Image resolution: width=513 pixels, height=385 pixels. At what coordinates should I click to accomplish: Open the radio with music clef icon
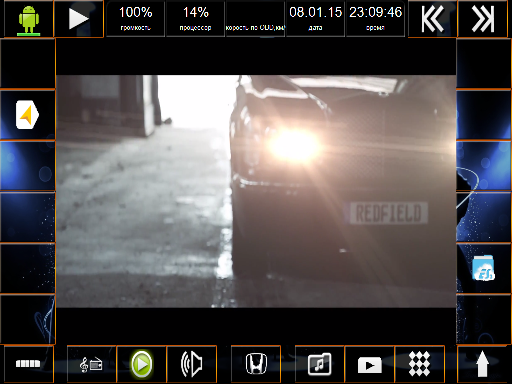pos(91,364)
